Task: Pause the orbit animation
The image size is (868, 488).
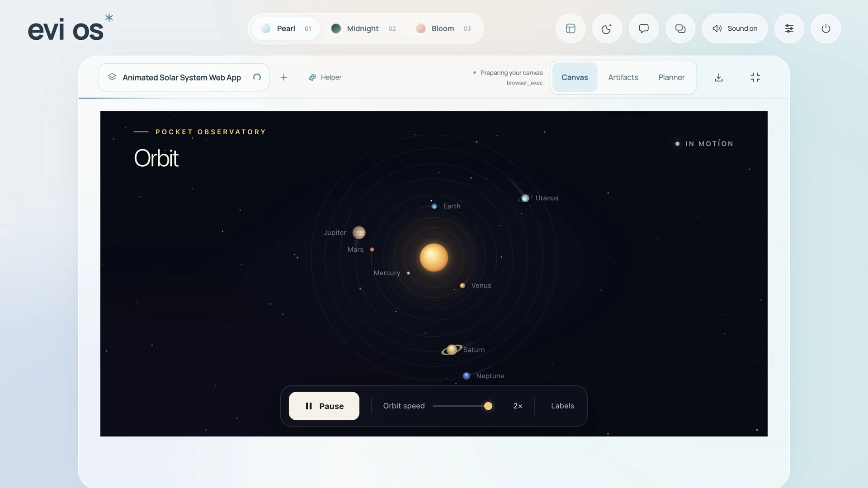Action: 324,406
